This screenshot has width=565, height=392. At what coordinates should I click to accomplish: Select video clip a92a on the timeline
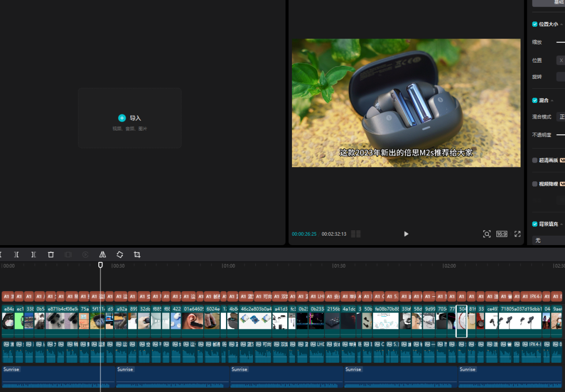pyautogui.click(x=121, y=321)
